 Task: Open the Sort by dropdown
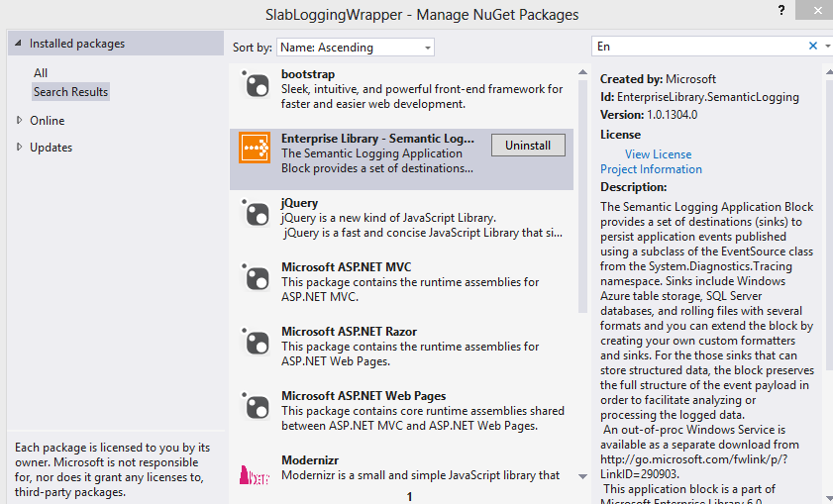click(355, 48)
